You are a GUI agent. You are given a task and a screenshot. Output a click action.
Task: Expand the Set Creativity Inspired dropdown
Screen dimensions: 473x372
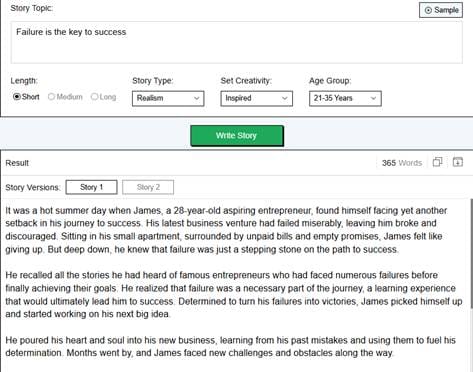point(256,98)
